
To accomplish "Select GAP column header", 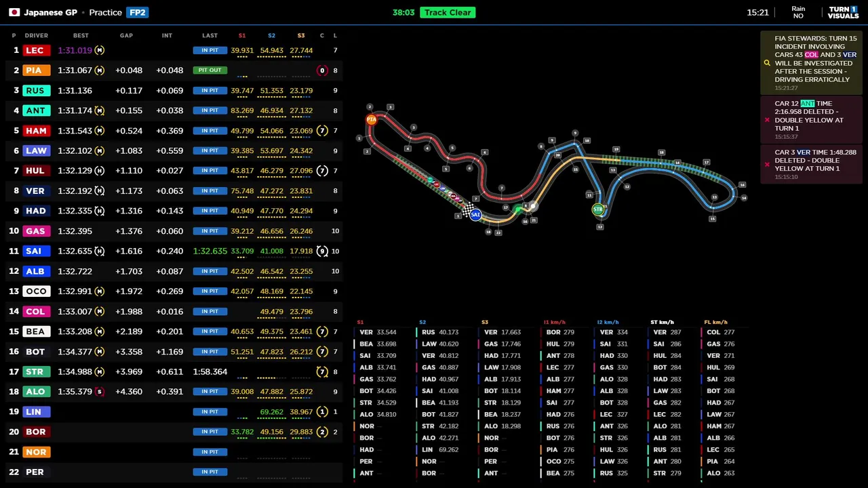I will pyautogui.click(x=127, y=35).
